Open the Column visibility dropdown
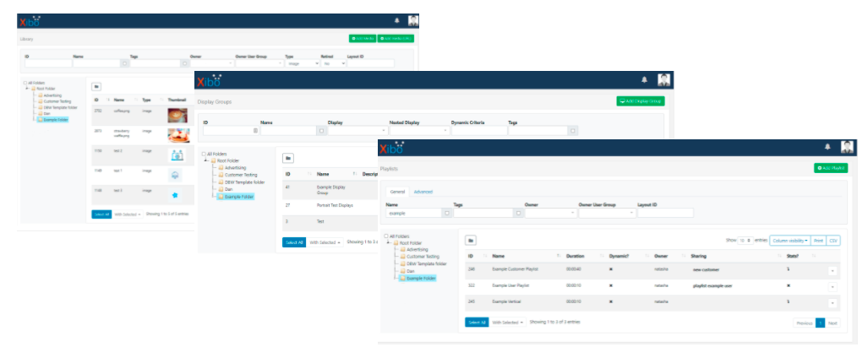The height and width of the screenshot is (358, 868). tap(789, 241)
